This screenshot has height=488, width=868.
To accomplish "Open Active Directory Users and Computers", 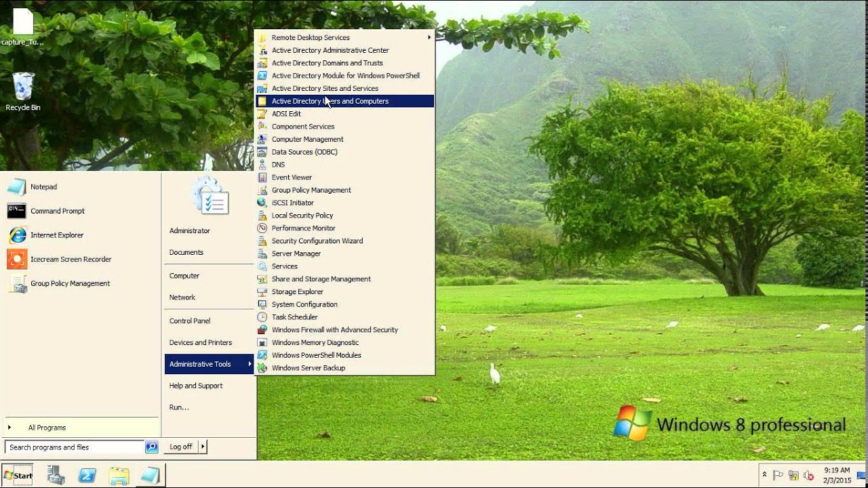I will pyautogui.click(x=344, y=101).
